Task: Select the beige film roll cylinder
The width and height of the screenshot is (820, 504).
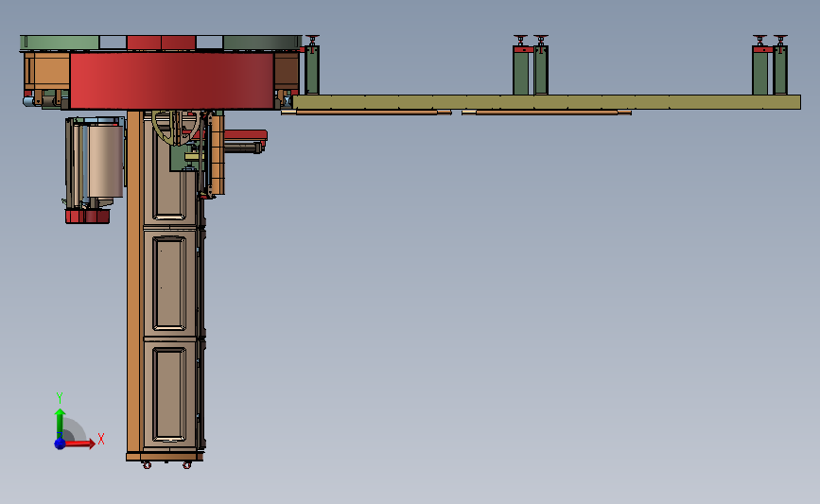Action: point(106,161)
